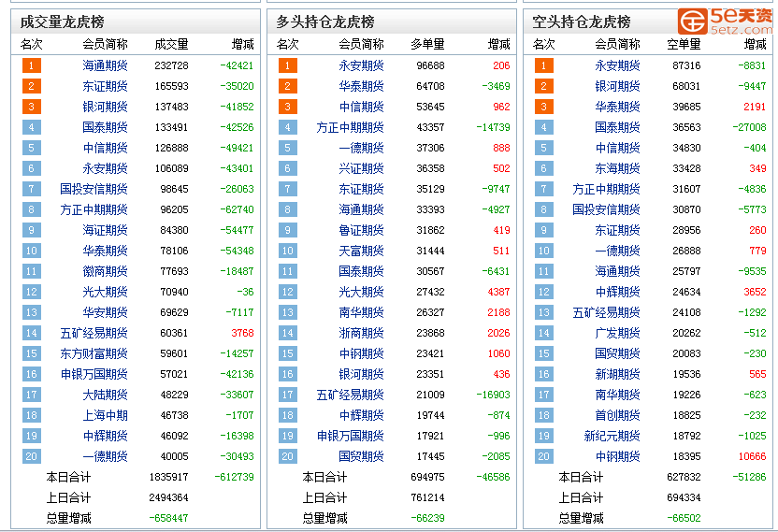Viewport: 778px width, 532px height.
Task: Select 总量增减 value -66239
Action: point(427,519)
